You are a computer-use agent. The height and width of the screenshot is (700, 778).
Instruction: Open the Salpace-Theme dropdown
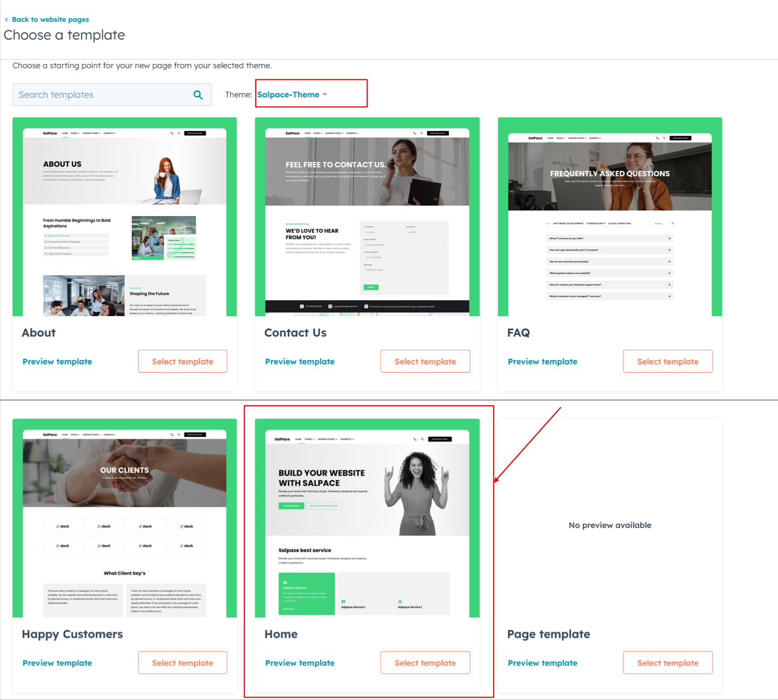point(288,95)
